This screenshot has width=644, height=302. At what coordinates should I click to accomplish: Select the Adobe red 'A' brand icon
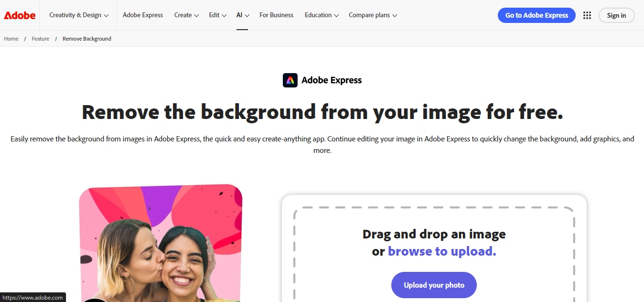19,15
